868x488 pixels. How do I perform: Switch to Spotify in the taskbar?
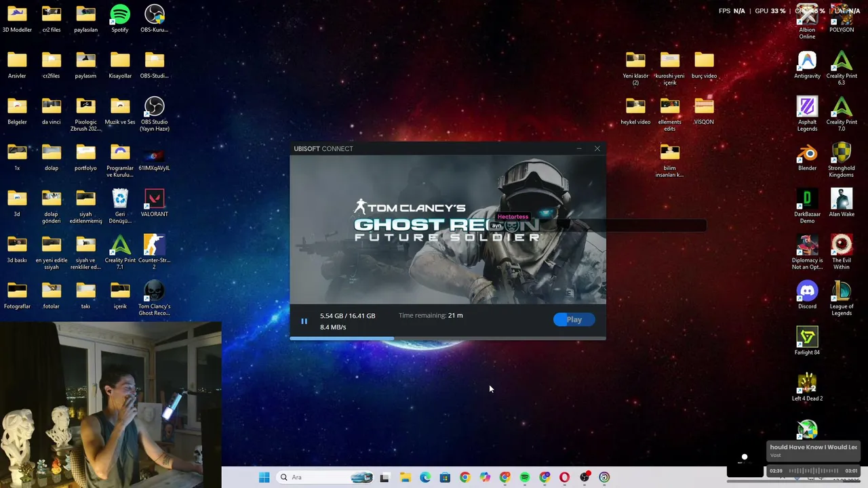pos(525,477)
